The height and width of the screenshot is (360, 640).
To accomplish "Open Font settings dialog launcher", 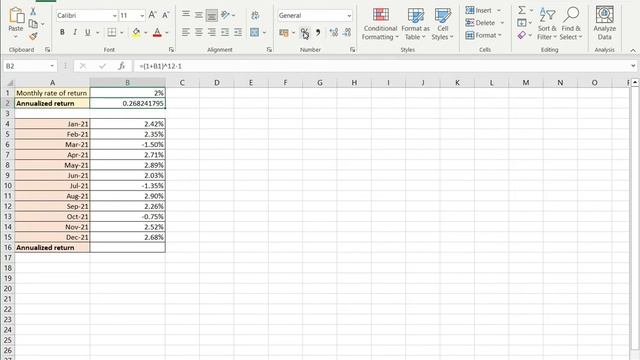I will 171,49.
